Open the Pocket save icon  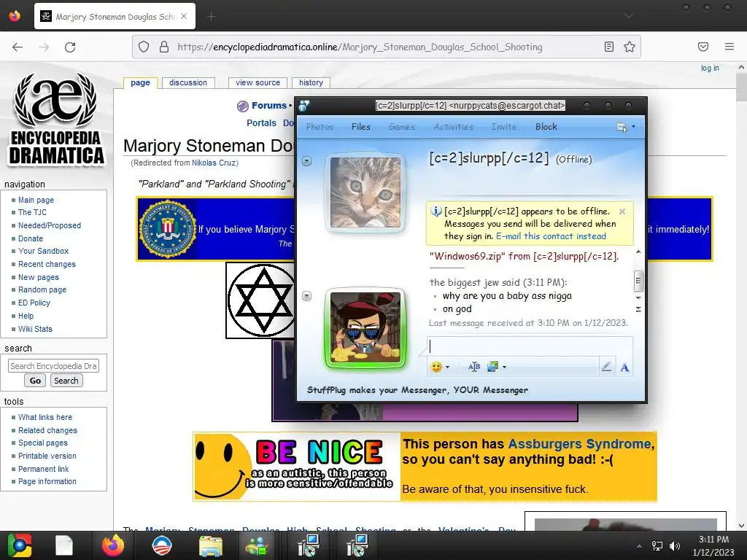click(703, 47)
